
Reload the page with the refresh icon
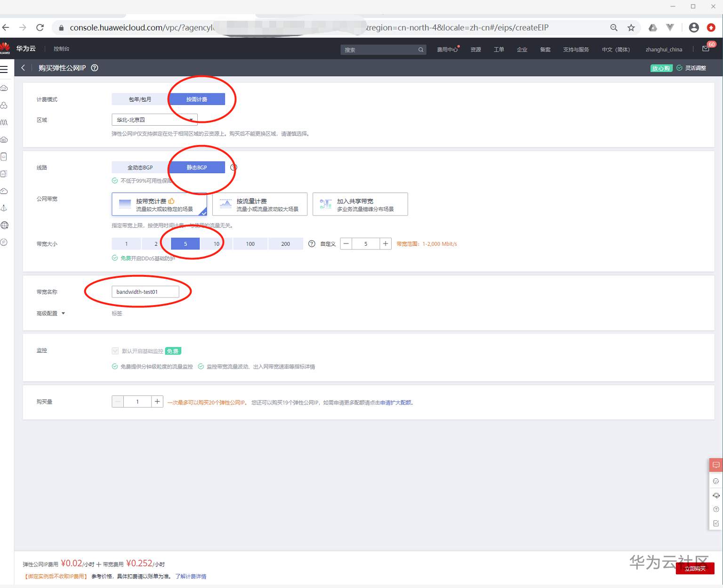[40, 28]
